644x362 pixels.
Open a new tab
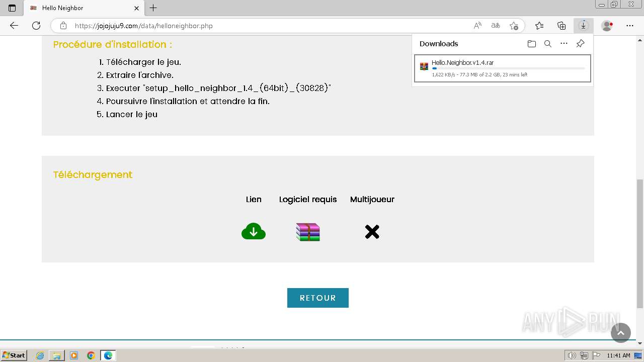click(153, 8)
